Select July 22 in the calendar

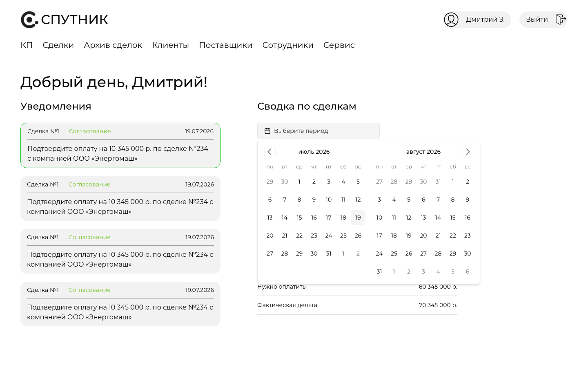click(299, 236)
